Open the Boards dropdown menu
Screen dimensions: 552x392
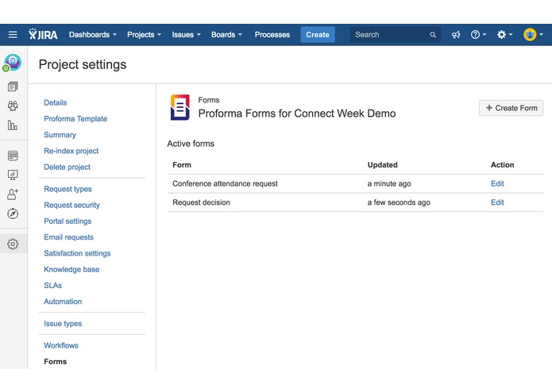tap(226, 34)
